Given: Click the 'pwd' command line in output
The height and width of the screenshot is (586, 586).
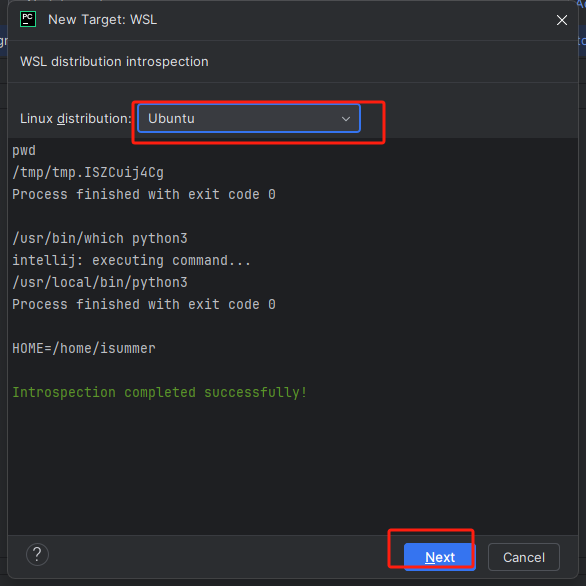Looking at the screenshot, I should coord(24,151).
